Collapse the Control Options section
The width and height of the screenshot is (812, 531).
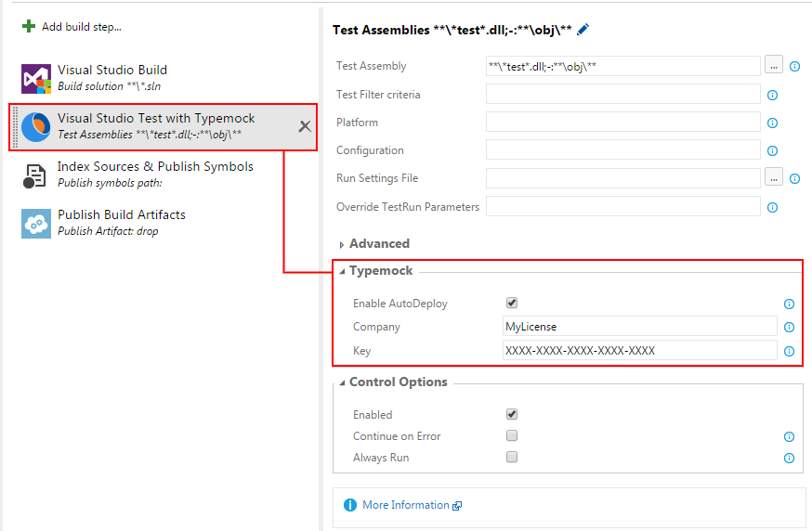pyautogui.click(x=397, y=382)
